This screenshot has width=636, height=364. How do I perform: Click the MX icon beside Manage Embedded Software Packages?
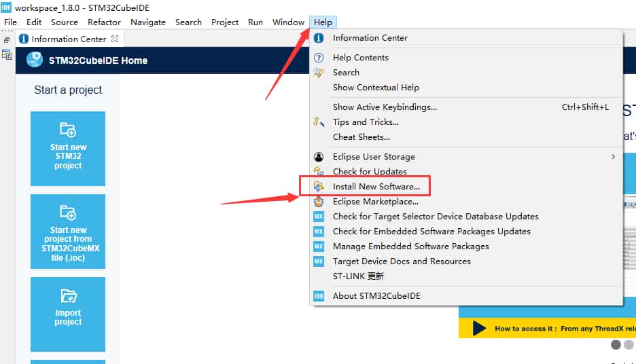tap(319, 247)
